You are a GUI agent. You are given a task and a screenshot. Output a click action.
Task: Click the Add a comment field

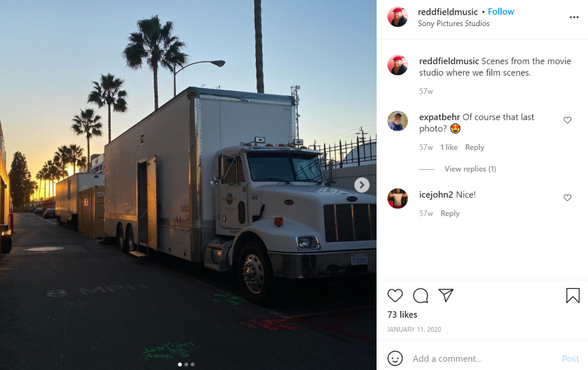pyautogui.click(x=484, y=359)
